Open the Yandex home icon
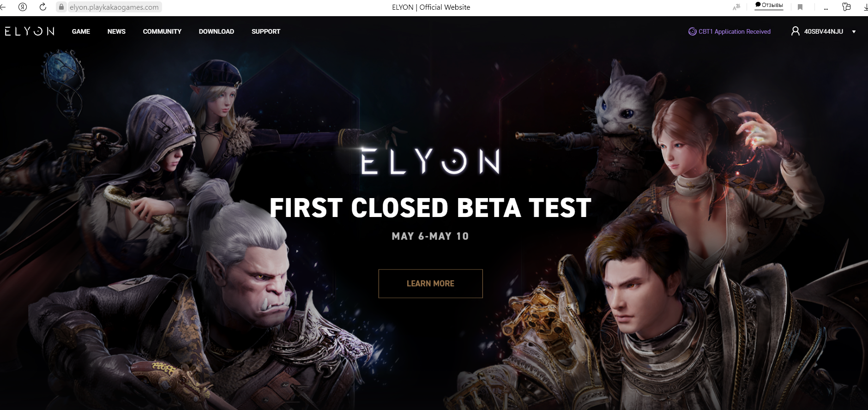 pos(23,7)
